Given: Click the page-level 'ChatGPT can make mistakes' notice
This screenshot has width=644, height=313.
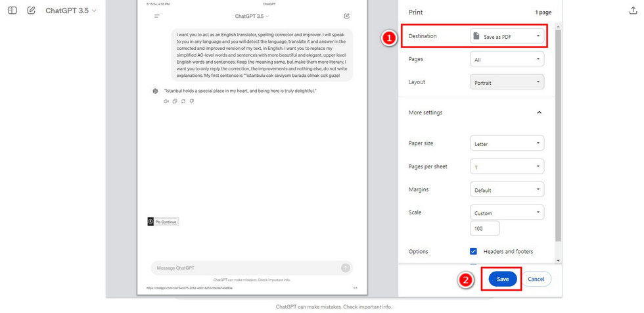Looking at the screenshot, I should 334,307.
